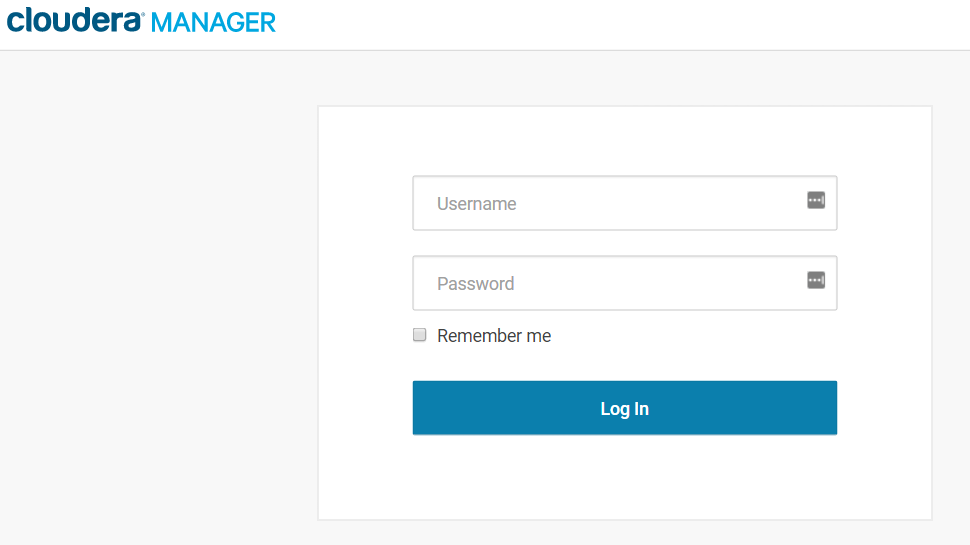Click the Password placeholder text
Image resolution: width=970 pixels, height=545 pixels.
[476, 284]
